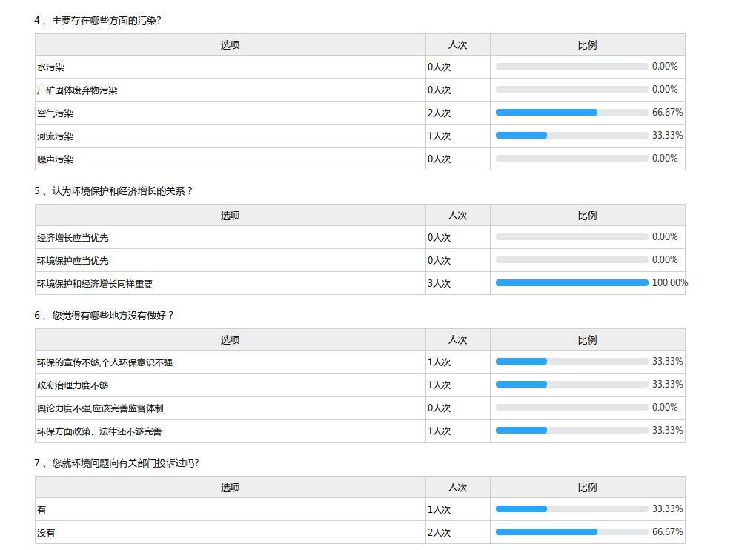
Task: Select the 舆论力度不强 option row
Action: 100,408
